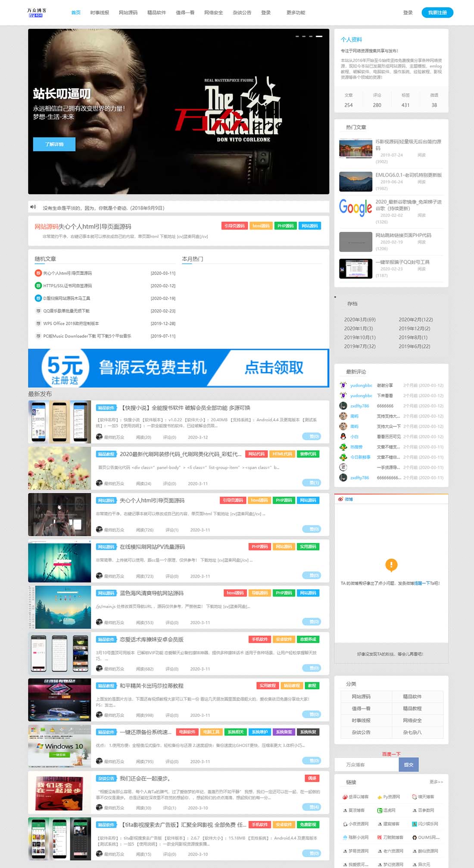Click the favicon beside 闪少娱乐网
This screenshot has width=474, height=868.
415,824
